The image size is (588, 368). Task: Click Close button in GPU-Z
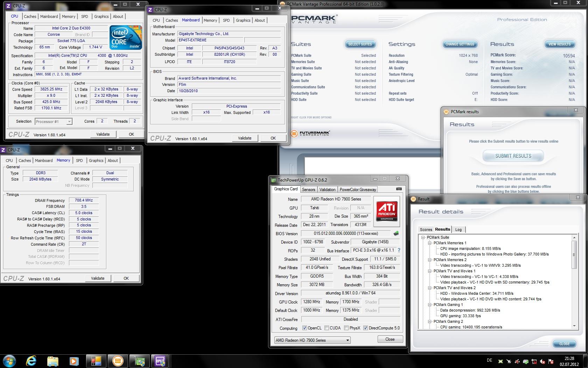(390, 339)
